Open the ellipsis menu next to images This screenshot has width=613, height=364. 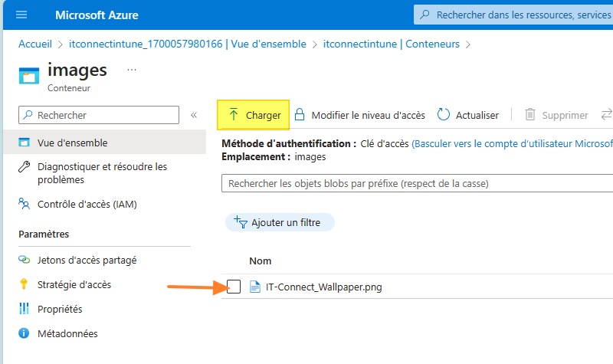tap(132, 70)
